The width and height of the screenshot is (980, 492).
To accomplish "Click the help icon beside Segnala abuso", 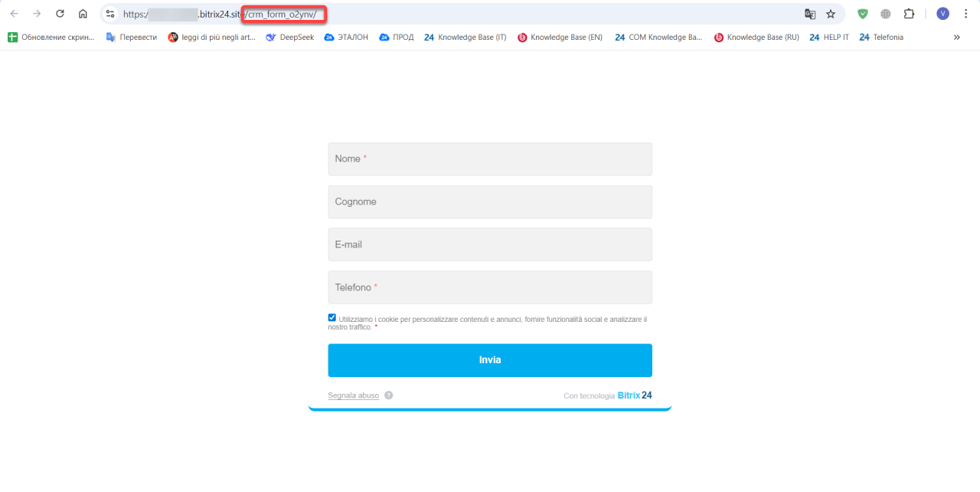I will [389, 395].
